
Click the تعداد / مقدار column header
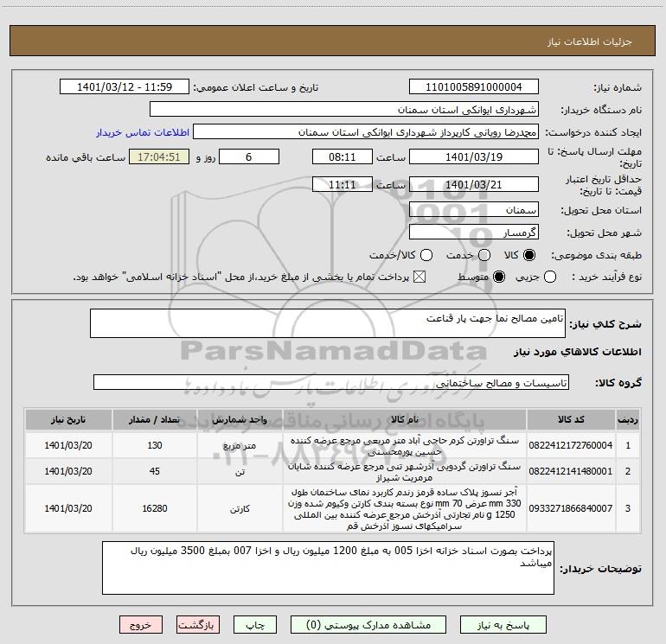click(x=155, y=419)
